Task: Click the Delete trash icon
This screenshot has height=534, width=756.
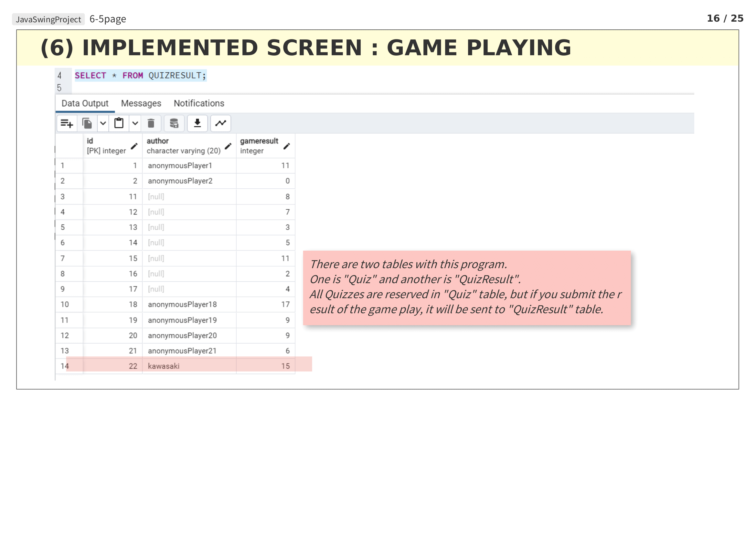Action: [151, 123]
